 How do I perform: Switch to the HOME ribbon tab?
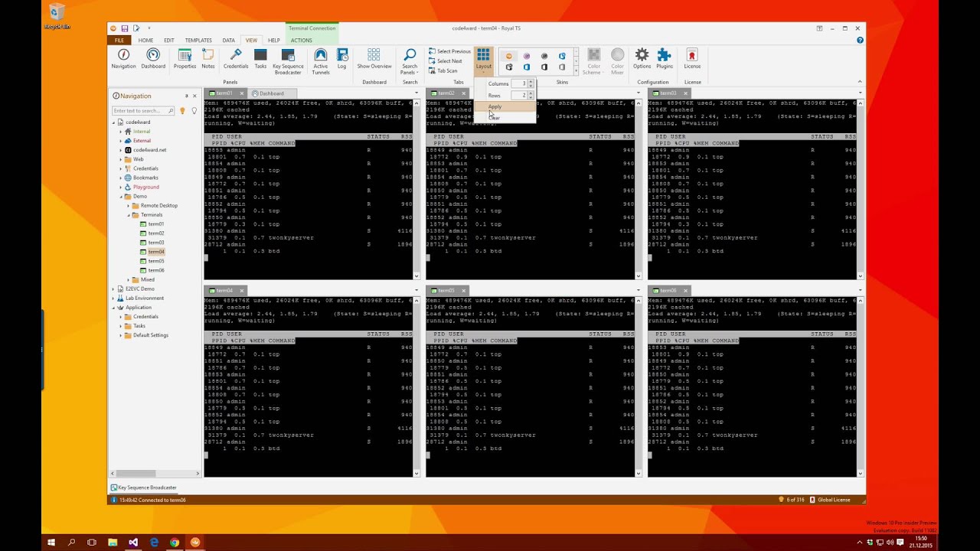145,41
